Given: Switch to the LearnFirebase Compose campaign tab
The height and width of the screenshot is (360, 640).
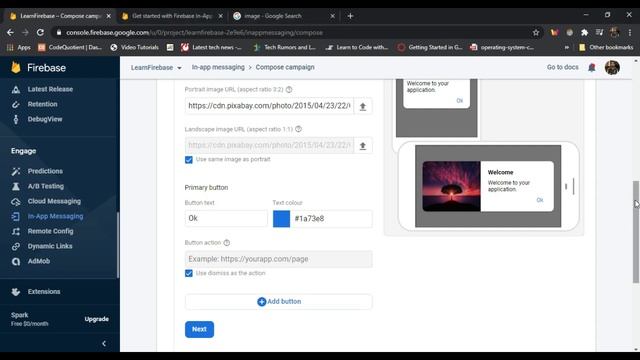Looking at the screenshot, I should click(x=59, y=16).
